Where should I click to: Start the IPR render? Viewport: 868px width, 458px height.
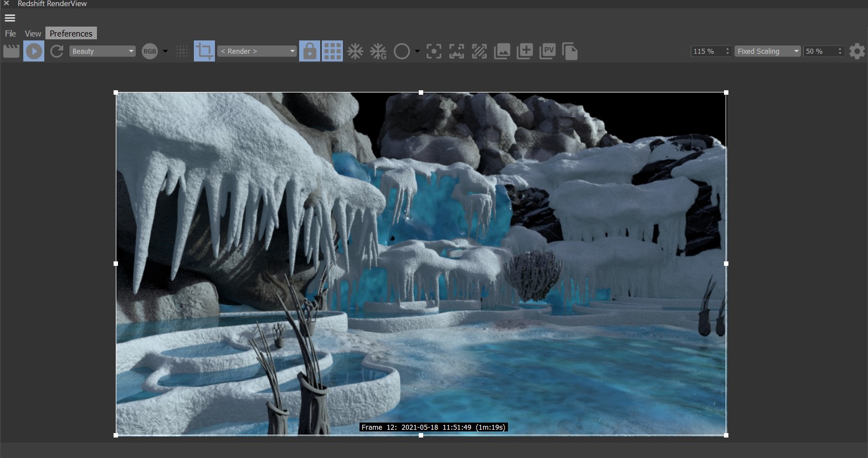34,50
